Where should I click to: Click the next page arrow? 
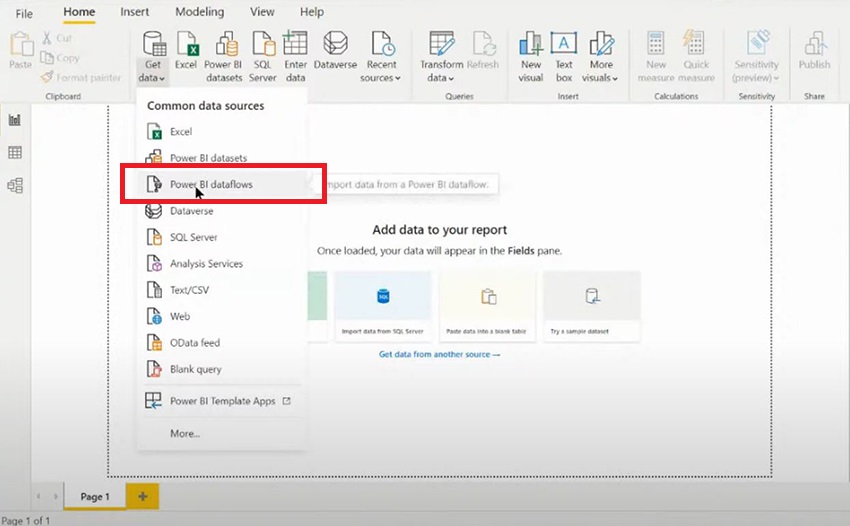(x=55, y=496)
